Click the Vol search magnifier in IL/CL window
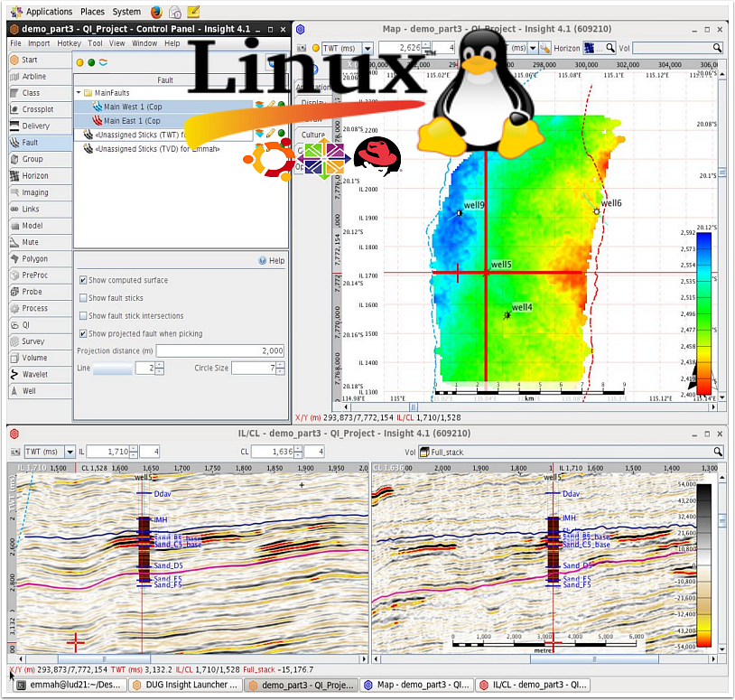The width and height of the screenshot is (735, 700). pos(718,452)
